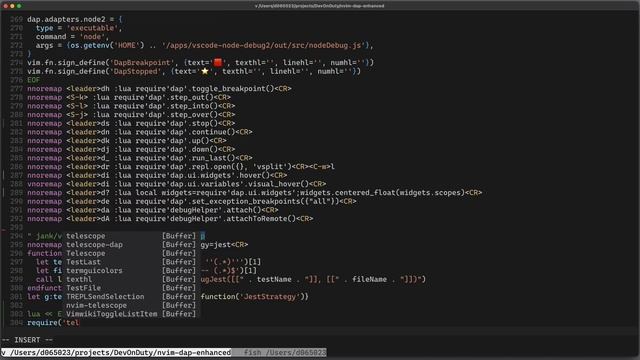Click the nvim-dap-enhanced path tab in tmux bar

[116, 352]
